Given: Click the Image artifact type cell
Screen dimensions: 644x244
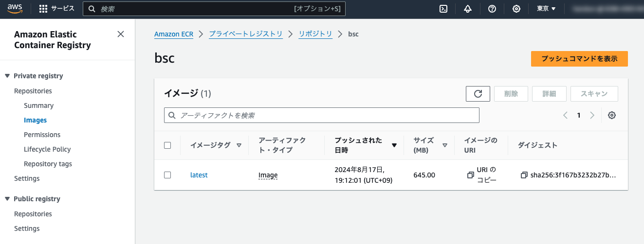Looking at the screenshot, I should point(268,175).
